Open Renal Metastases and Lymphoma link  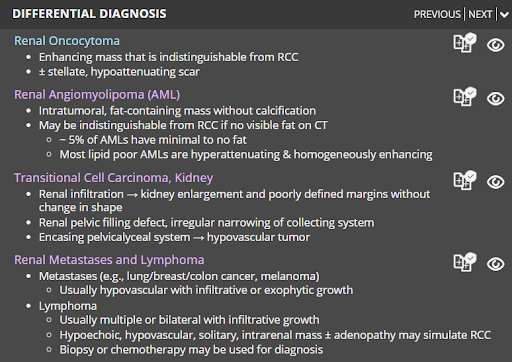[x=109, y=260]
